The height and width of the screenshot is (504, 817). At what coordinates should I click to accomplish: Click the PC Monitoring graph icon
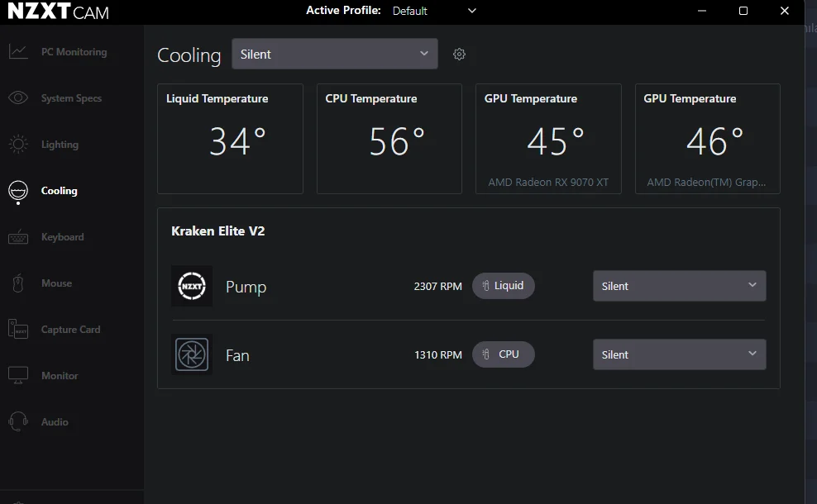coord(18,51)
